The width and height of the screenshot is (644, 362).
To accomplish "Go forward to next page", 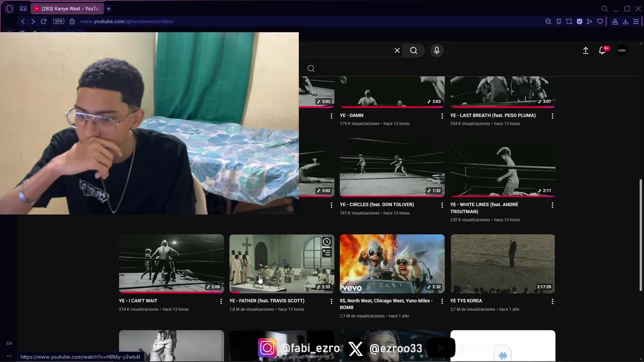I will 33,22.
